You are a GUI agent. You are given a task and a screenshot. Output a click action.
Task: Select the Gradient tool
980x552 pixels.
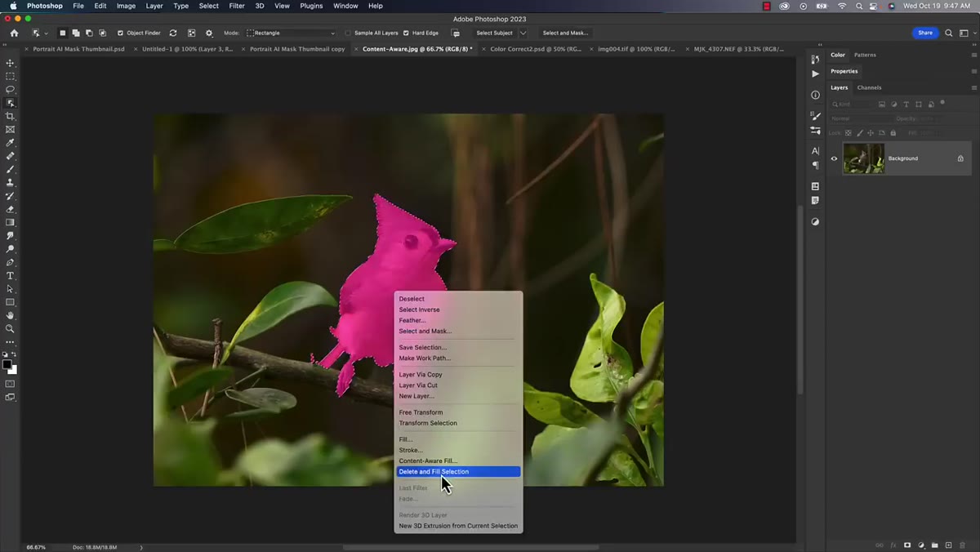point(10,222)
